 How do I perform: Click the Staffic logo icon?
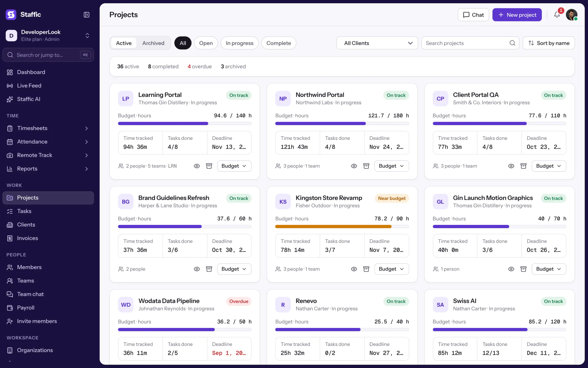coord(11,14)
